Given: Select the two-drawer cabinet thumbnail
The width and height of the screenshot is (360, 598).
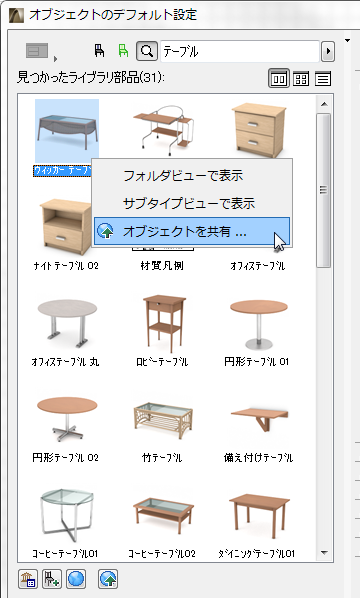Looking at the screenshot, I should [259, 130].
